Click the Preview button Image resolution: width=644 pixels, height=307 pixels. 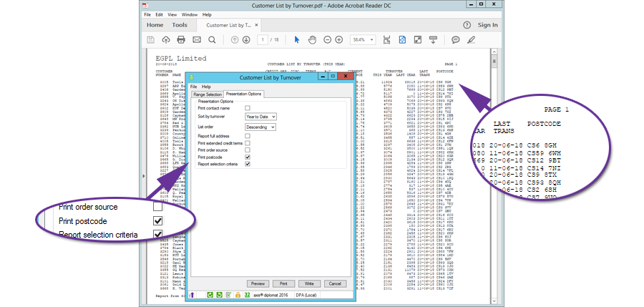(x=258, y=283)
